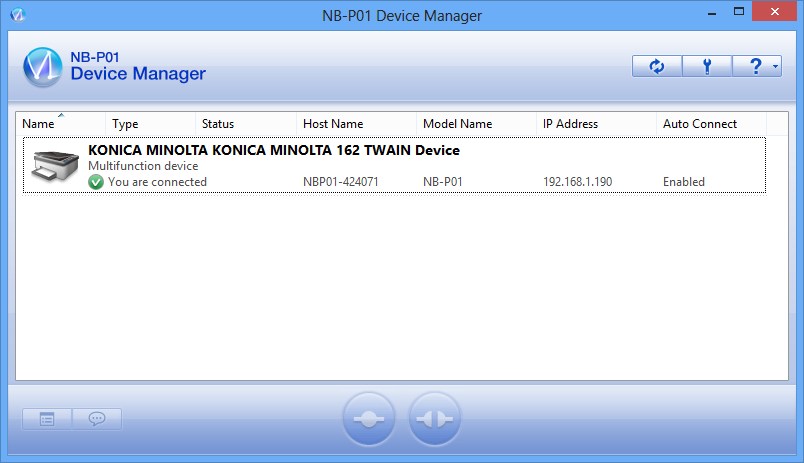The image size is (804, 463).
Task: Click IP address 192.168.1.190
Action: [577, 182]
